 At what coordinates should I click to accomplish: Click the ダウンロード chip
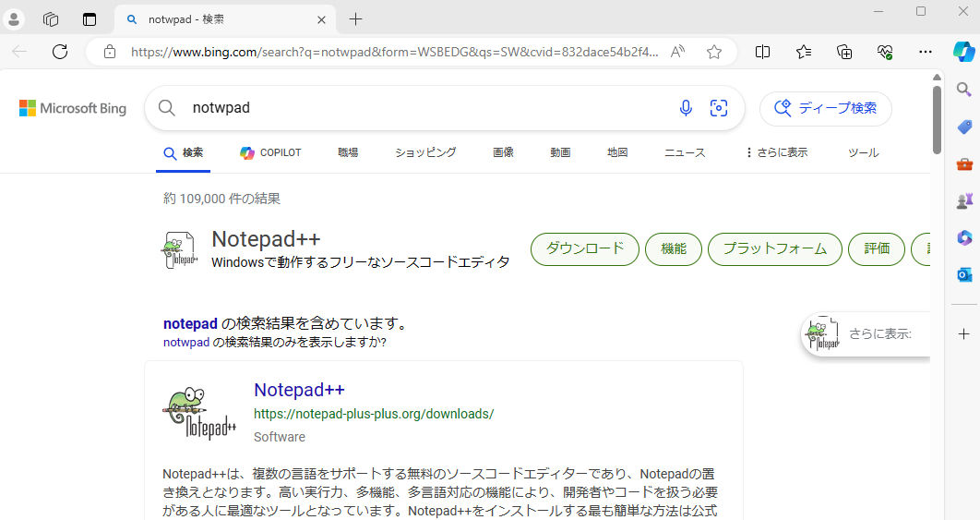tap(585, 249)
